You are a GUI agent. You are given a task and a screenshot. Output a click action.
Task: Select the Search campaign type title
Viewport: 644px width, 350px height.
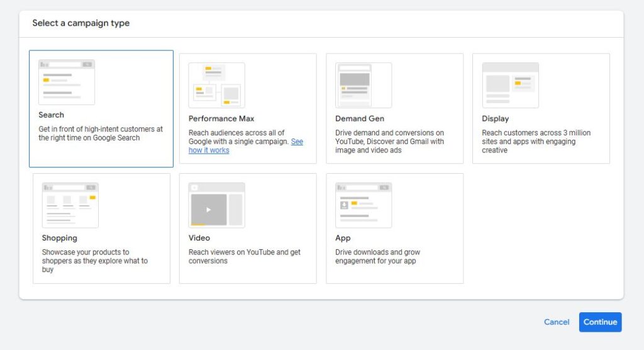[51, 115]
